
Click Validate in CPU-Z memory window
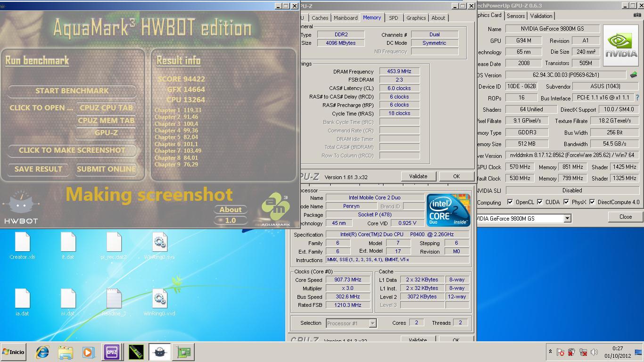tap(418, 176)
